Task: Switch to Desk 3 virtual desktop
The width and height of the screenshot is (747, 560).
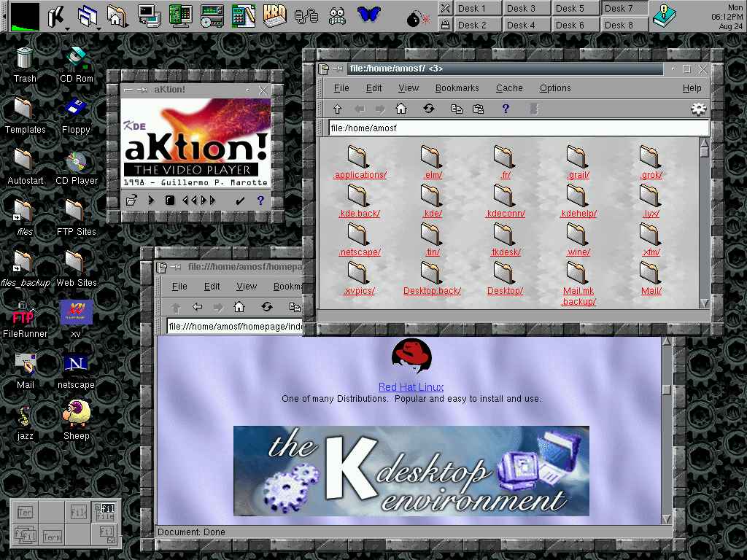Action: [521, 8]
